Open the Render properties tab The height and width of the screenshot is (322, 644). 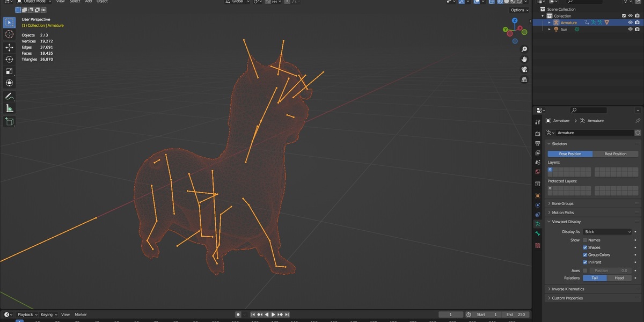[x=538, y=134]
